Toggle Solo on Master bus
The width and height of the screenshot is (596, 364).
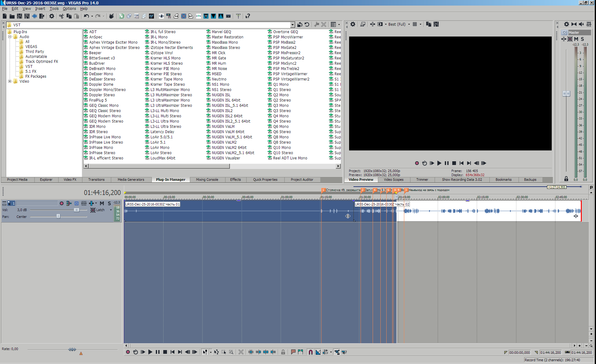point(582,39)
